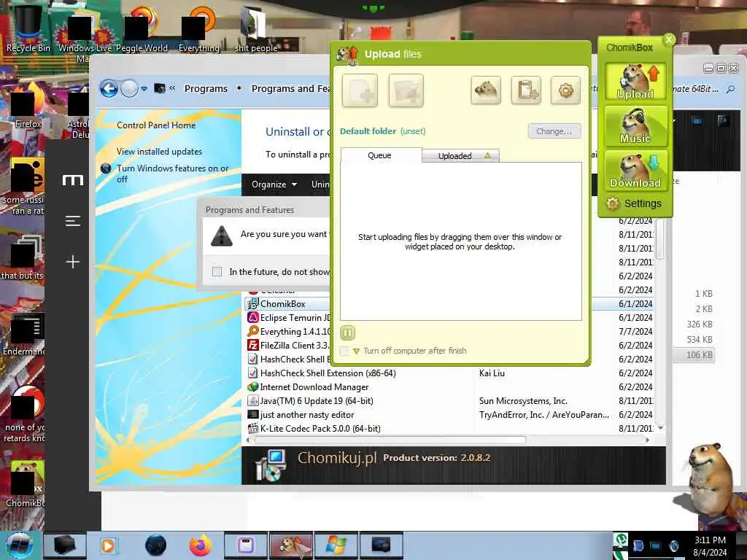The height and width of the screenshot is (560, 747).
Task: Select Eclipse Temurin JDK program row
Action: tap(288, 318)
